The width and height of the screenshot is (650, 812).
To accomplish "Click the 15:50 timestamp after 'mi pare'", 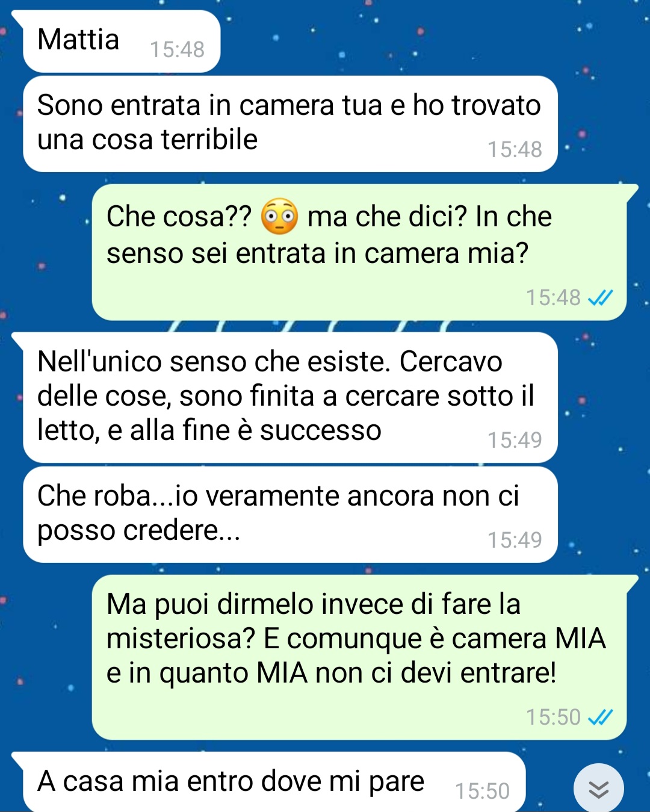I will [482, 791].
